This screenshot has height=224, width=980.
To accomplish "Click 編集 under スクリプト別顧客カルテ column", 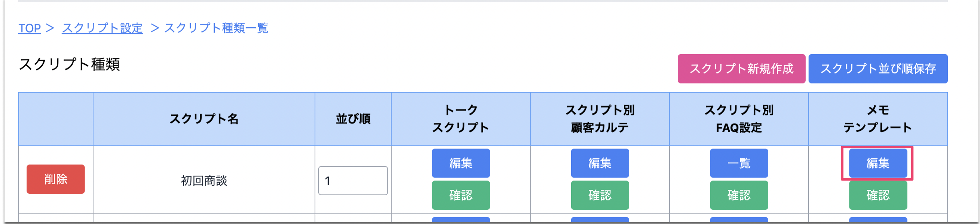I will pos(600,163).
